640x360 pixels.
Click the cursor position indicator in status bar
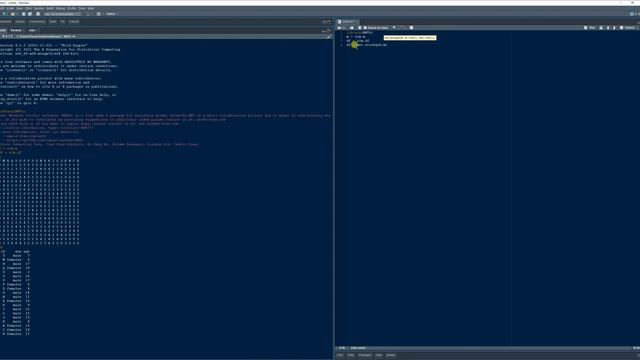(x=342, y=348)
